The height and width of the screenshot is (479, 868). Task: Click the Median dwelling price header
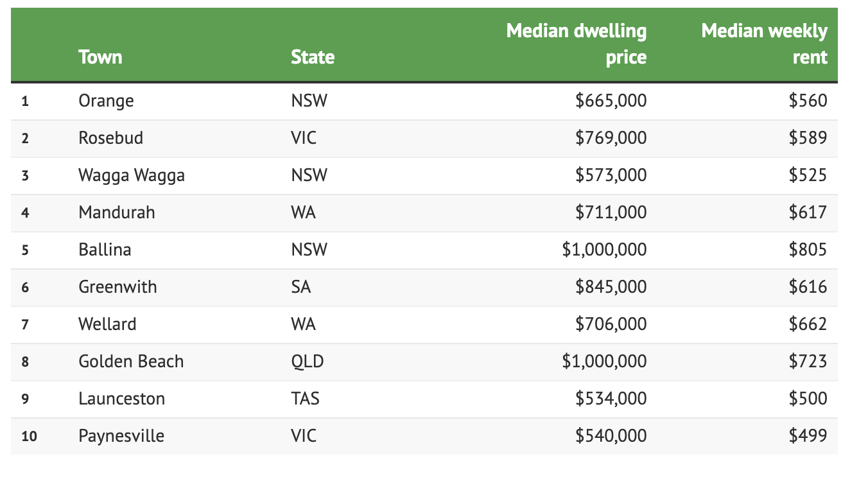(576, 44)
